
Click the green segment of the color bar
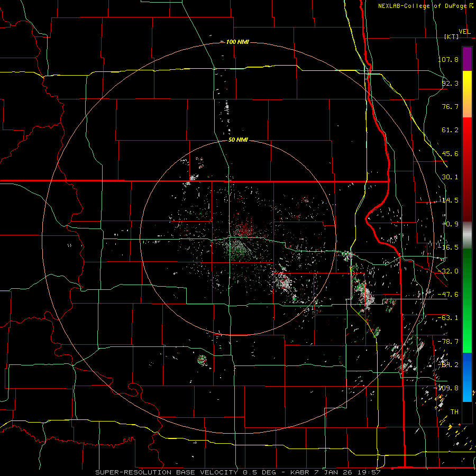[x=467, y=300]
